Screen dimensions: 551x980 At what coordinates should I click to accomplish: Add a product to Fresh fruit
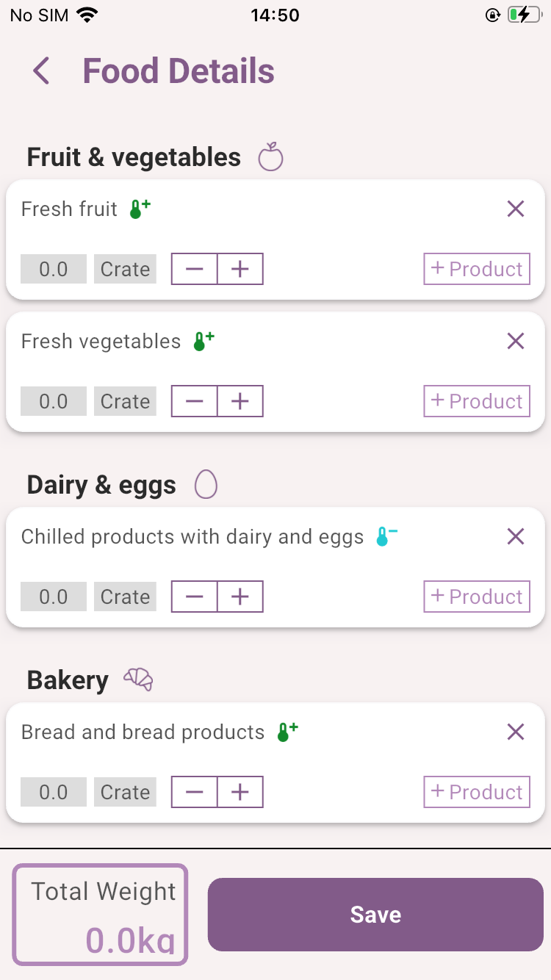[477, 270]
